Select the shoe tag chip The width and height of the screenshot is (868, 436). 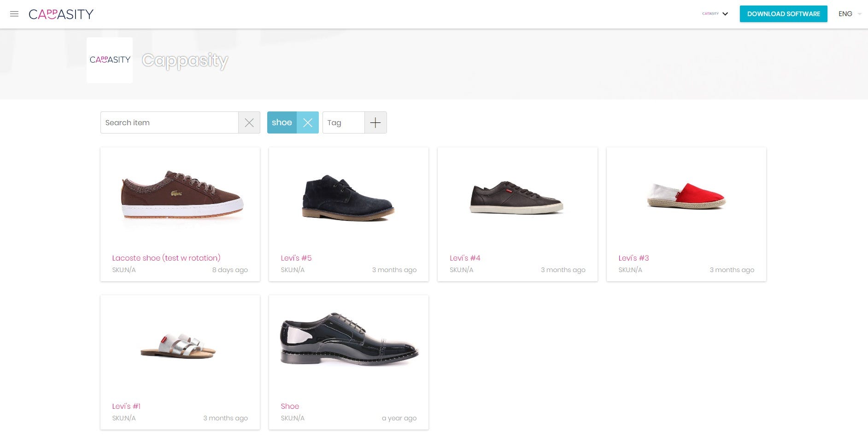click(x=282, y=122)
